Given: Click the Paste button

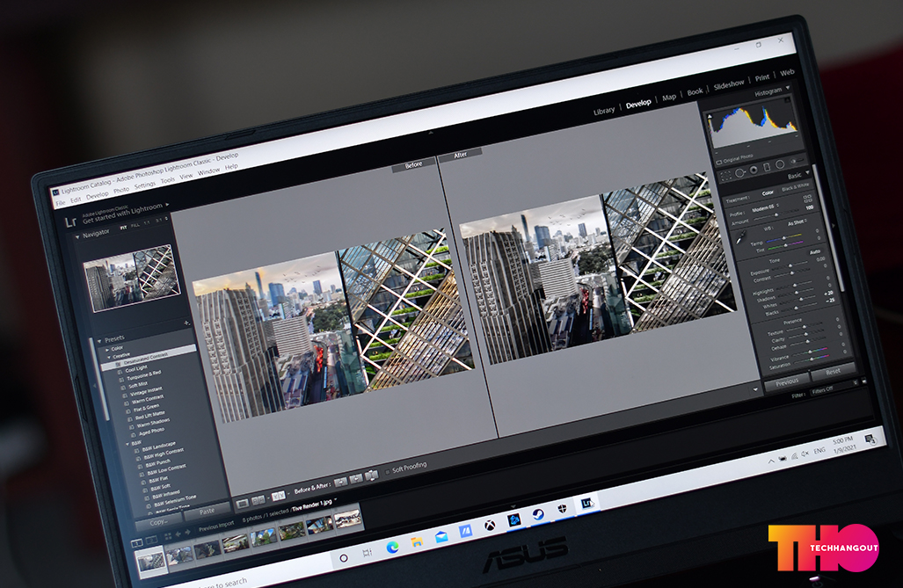Looking at the screenshot, I should pos(207,512).
